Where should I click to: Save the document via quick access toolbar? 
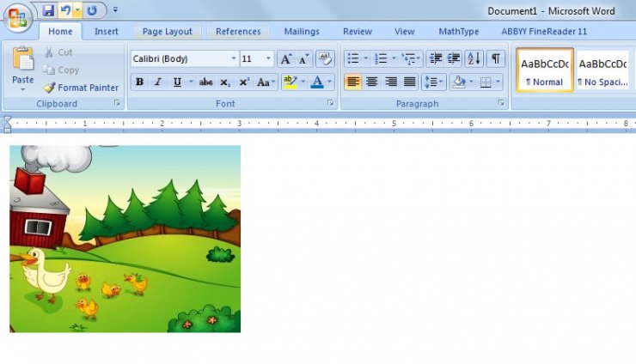point(48,10)
